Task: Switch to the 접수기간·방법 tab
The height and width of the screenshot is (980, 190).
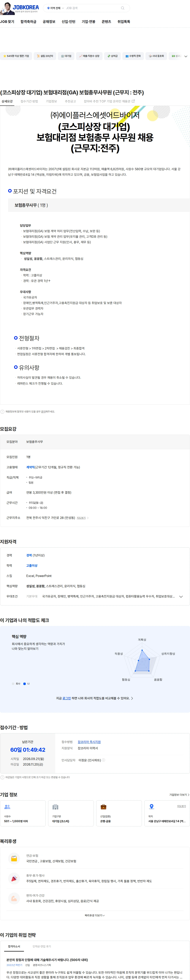Action: 29,101
